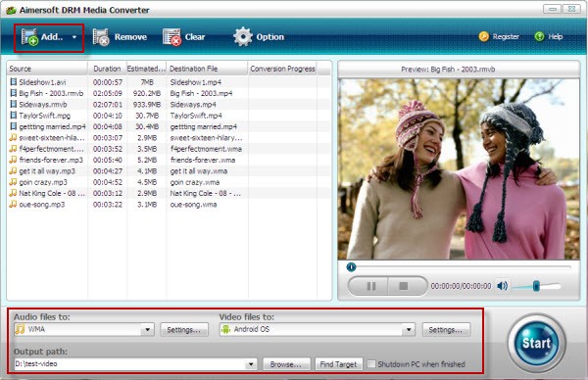Open the Audio files to WMA dropdown
The image size is (588, 380).
[147, 330]
